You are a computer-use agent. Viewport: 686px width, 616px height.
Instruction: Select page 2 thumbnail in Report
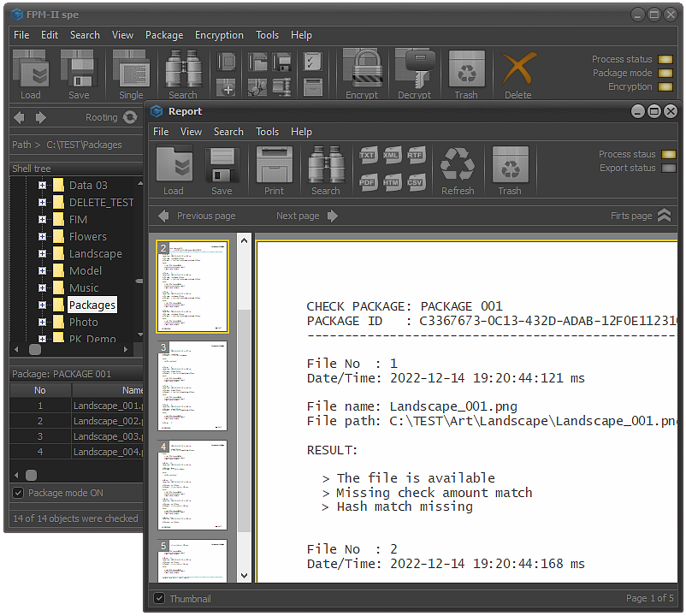[192, 287]
